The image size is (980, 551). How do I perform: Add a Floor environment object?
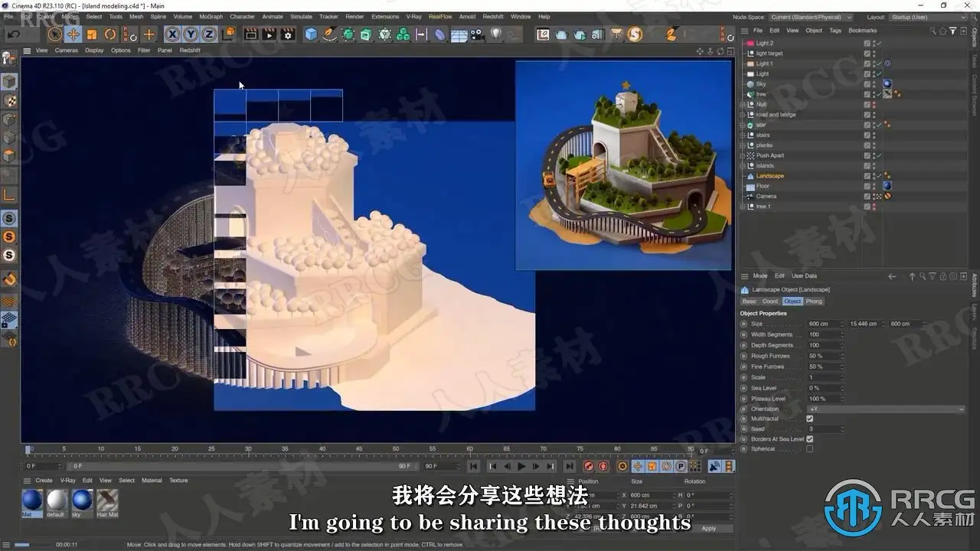[x=459, y=34]
